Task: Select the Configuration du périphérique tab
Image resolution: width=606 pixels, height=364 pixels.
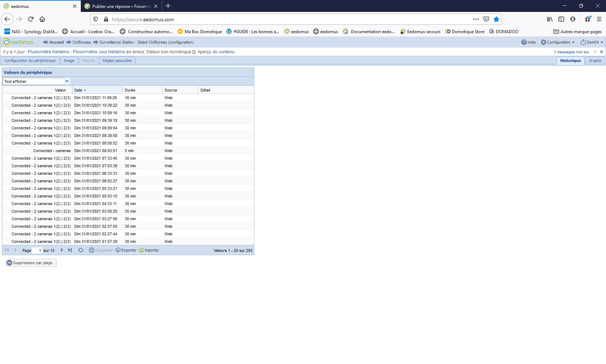Action: pos(30,61)
